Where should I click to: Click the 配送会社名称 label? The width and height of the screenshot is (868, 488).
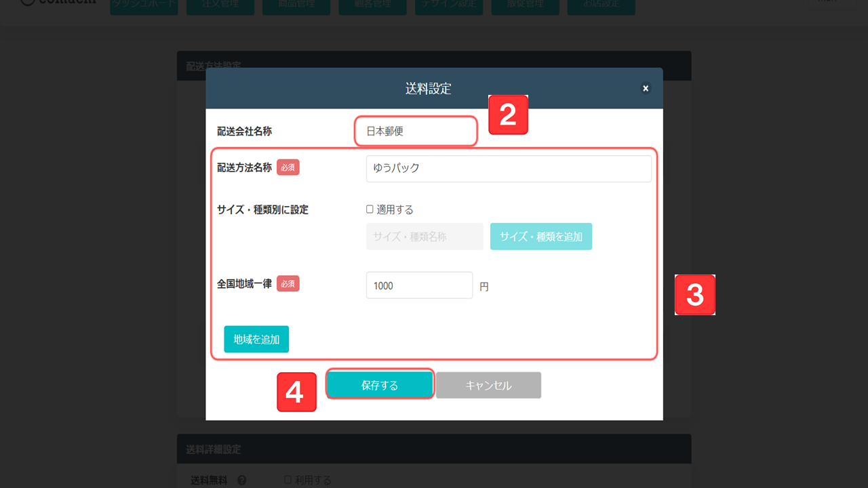(x=244, y=131)
